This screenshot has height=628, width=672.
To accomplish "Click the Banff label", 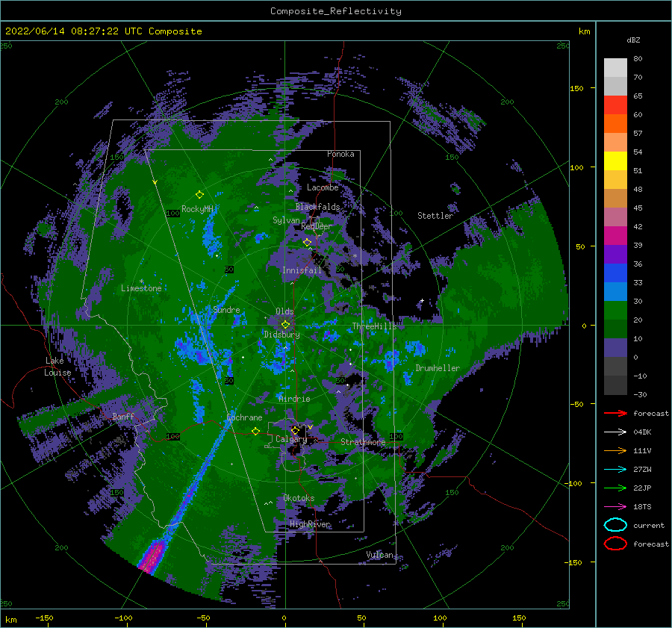I will click(x=123, y=416).
